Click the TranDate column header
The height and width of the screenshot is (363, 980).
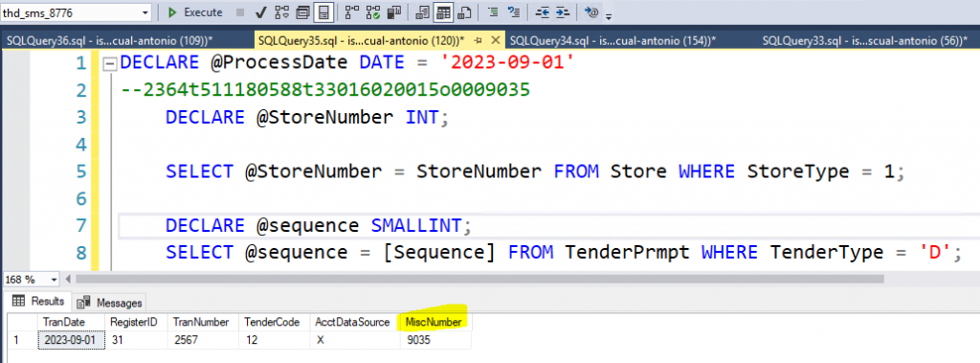[x=72, y=323]
